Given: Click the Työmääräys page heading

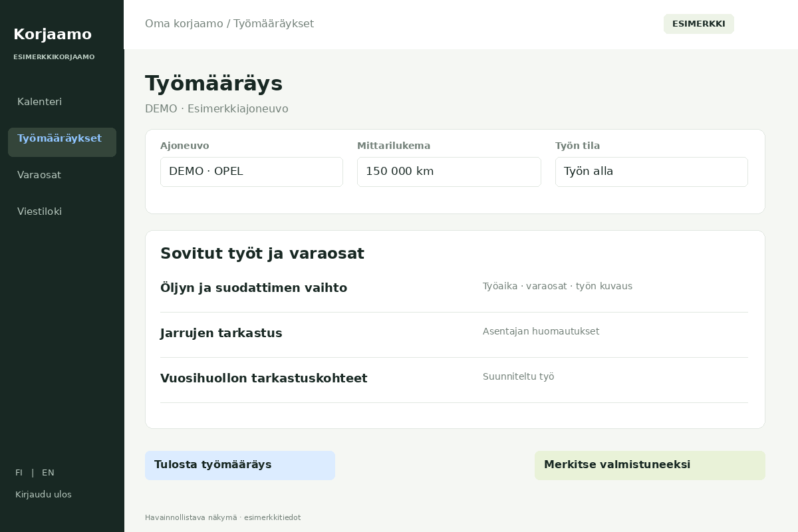Looking at the screenshot, I should (x=213, y=84).
